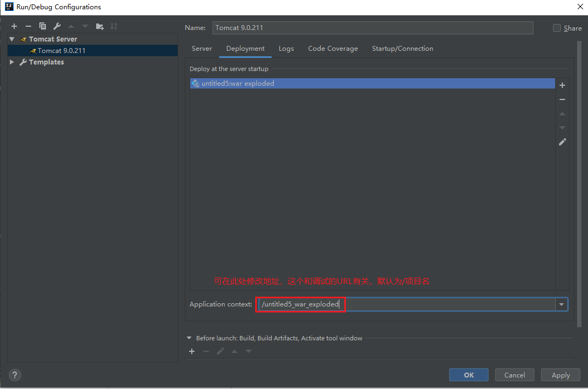588x389 pixels.
Task: Open the Startup/Connection tab
Action: (402, 49)
